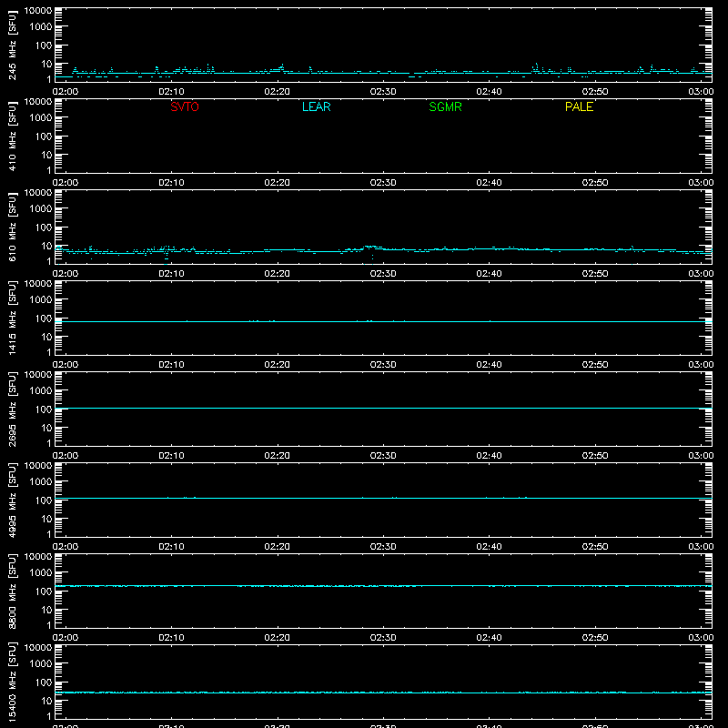Image resolution: width=728 pixels, height=728 pixels.
Task: Click the 10 tick value on 15400 MHz plot
Action: (x=46, y=701)
